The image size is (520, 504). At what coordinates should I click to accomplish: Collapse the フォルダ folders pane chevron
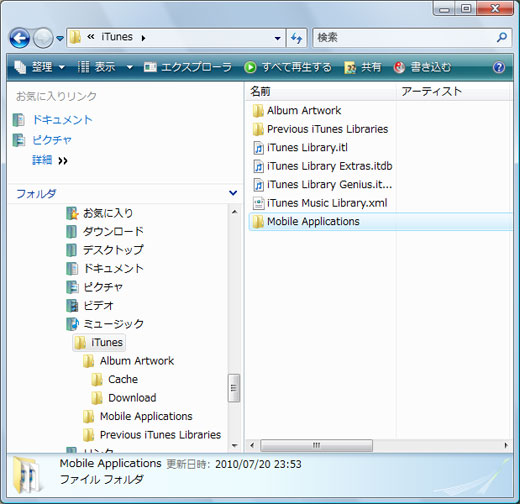point(233,193)
